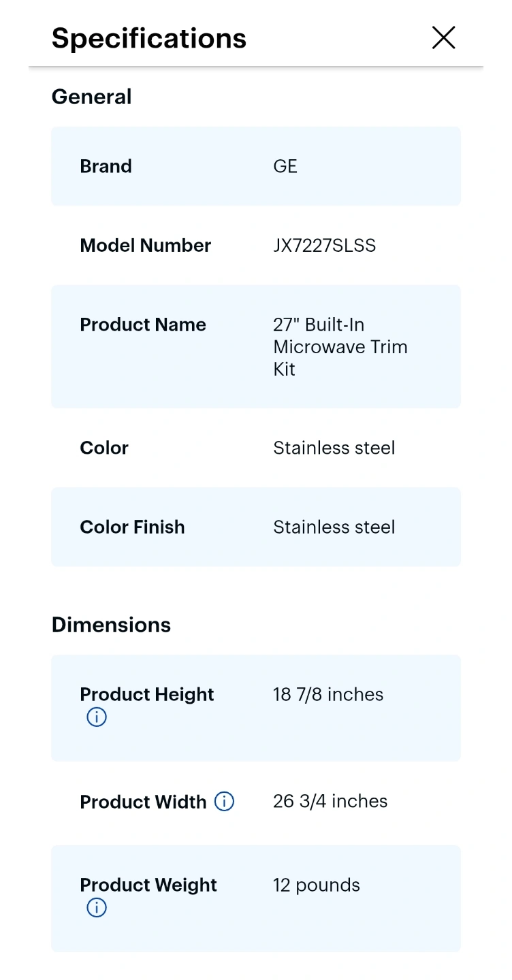Click the Product Height label text

coord(147,694)
